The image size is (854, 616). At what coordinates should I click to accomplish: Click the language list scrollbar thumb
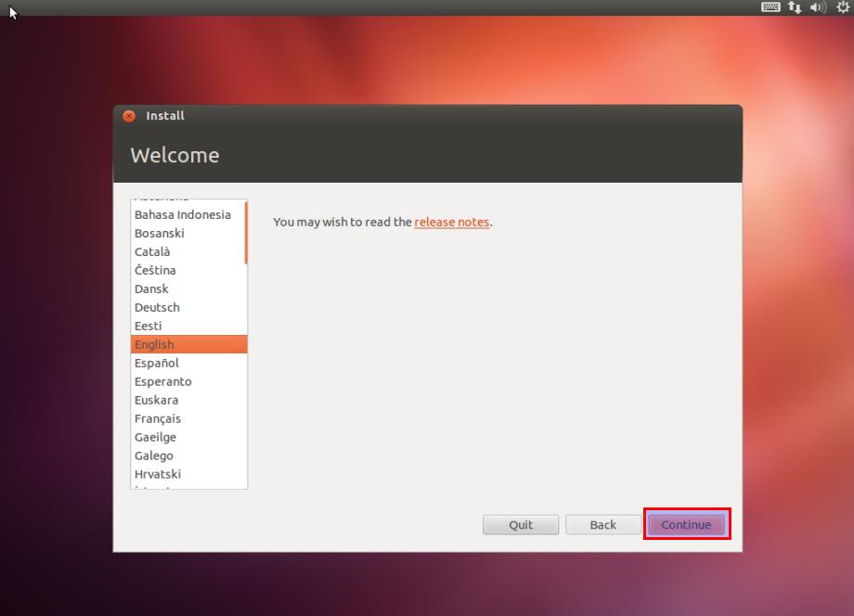click(x=246, y=233)
